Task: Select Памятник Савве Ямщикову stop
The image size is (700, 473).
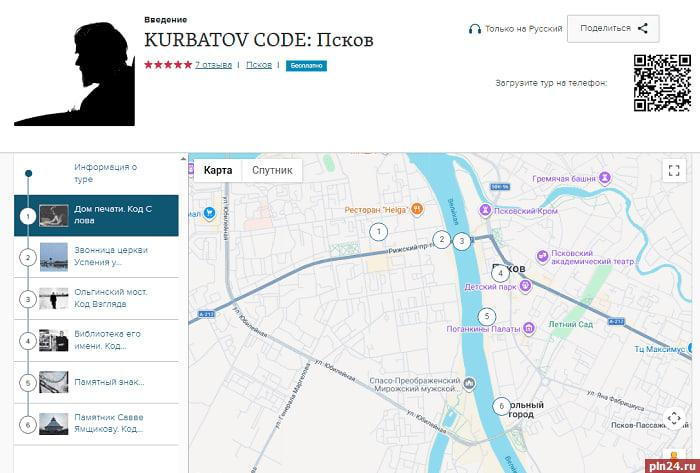Action: tap(105, 423)
